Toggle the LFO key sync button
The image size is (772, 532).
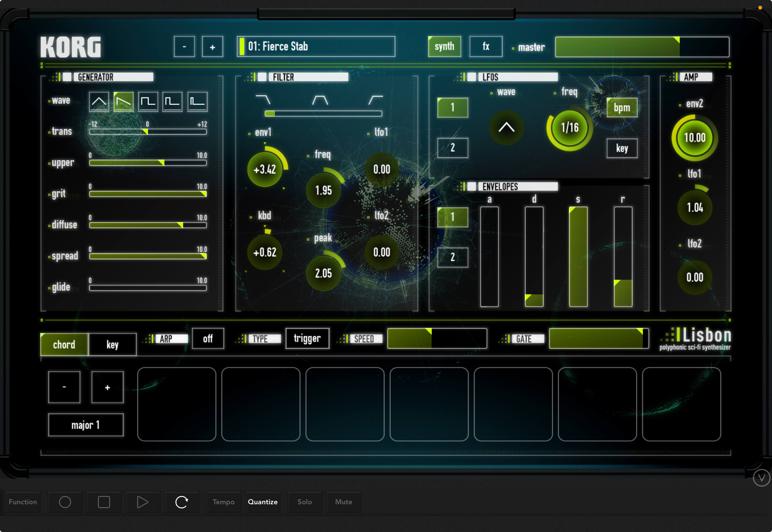pyautogui.click(x=622, y=148)
